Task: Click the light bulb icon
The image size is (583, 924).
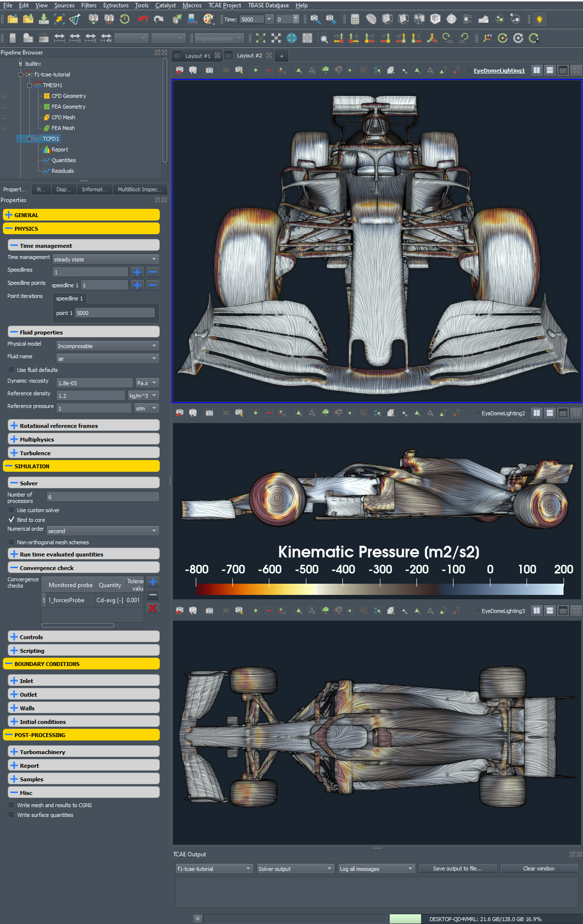Action: coord(539,19)
